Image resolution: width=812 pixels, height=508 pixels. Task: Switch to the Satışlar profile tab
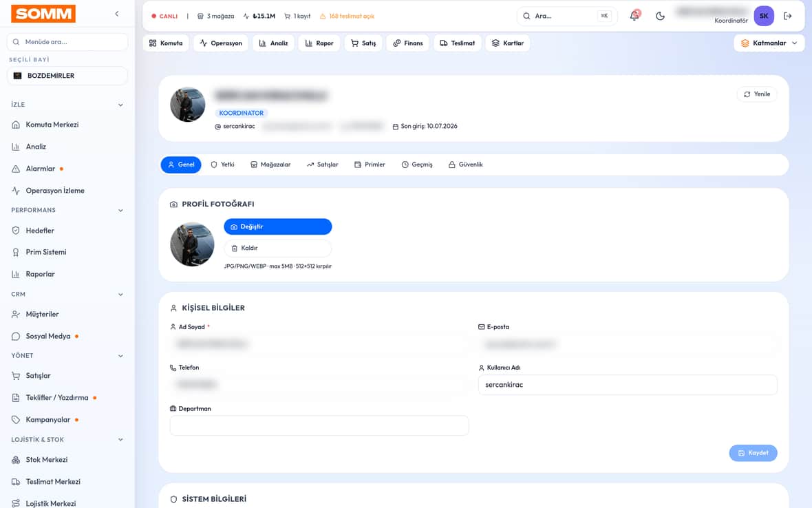(x=323, y=165)
